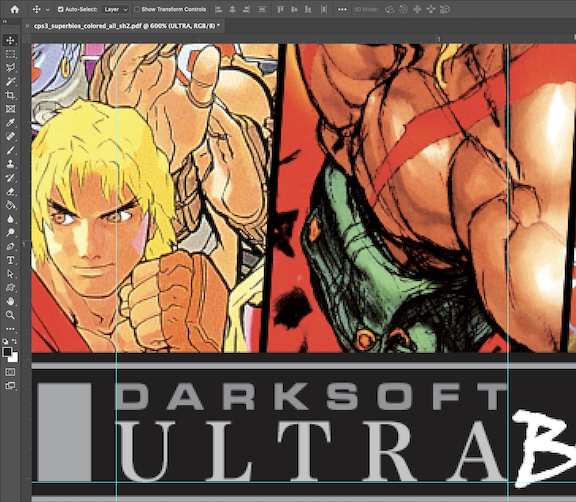This screenshot has width=576, height=502.
Task: Select the Hand tool
Action: tap(10, 301)
